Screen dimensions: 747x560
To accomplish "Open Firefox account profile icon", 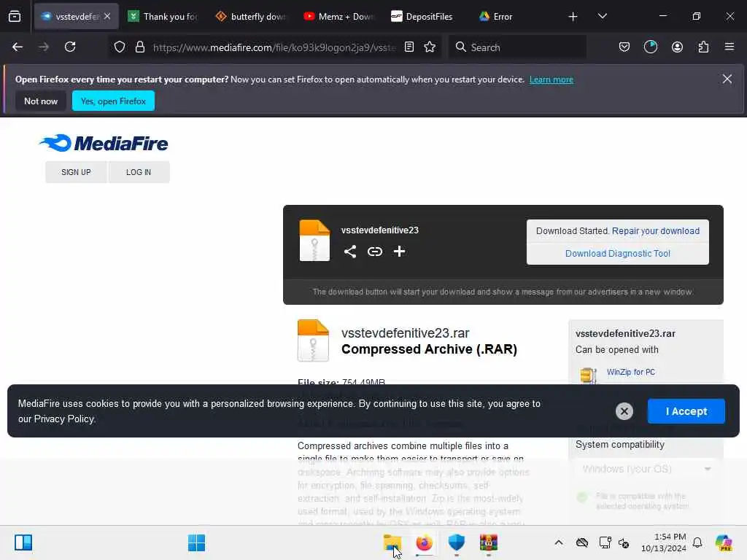I will pos(677,47).
